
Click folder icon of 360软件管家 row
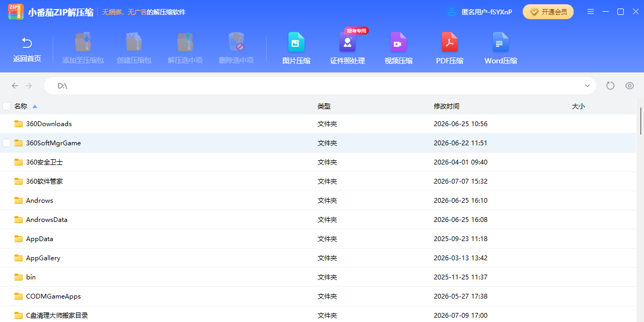19,181
